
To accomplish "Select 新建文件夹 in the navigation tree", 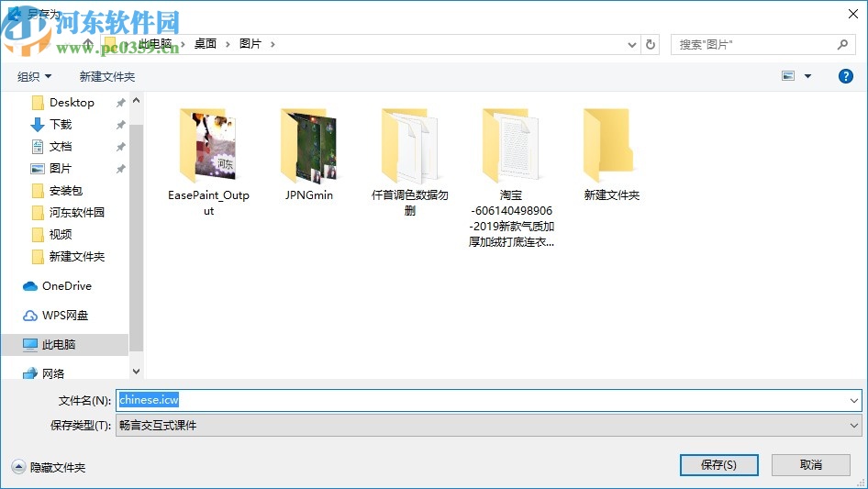I will point(76,256).
